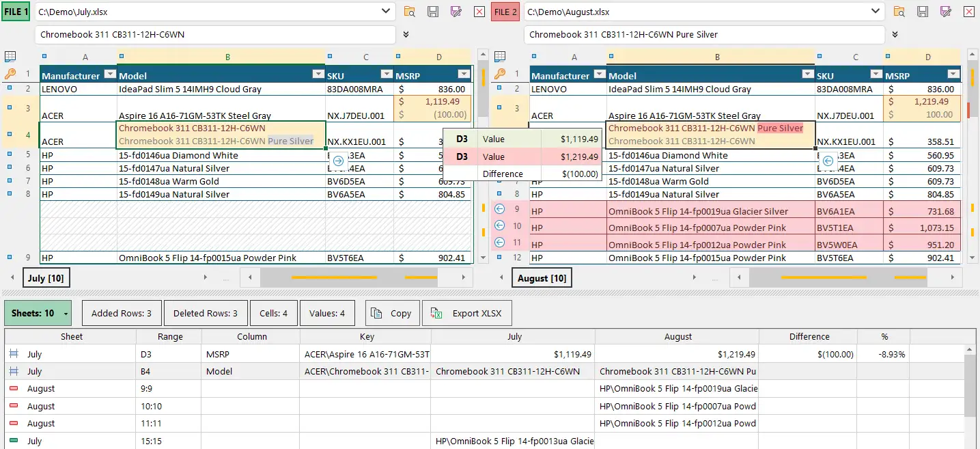Image resolution: width=980 pixels, height=449 pixels.
Task: Click the key icon beside July header row
Action: (x=10, y=74)
